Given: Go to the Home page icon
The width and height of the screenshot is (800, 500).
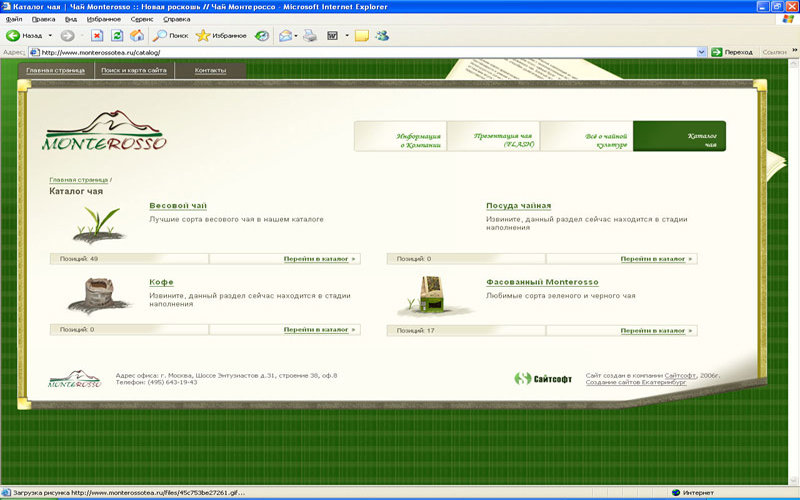Looking at the screenshot, I should [x=137, y=36].
